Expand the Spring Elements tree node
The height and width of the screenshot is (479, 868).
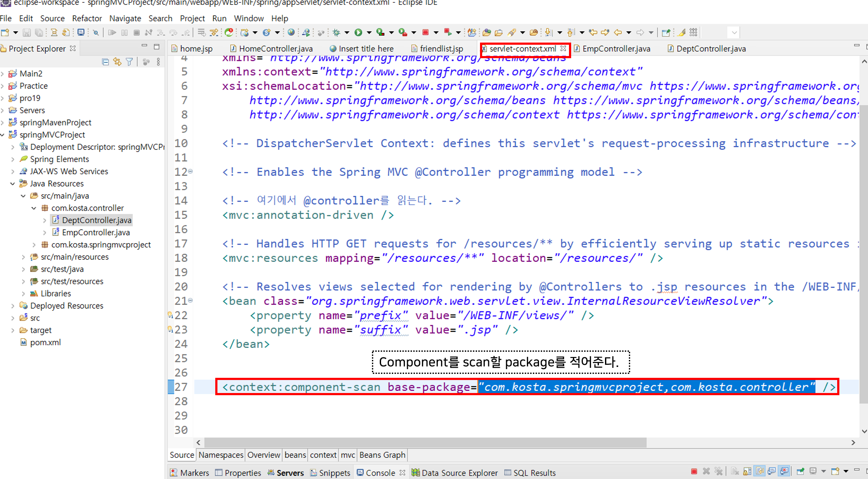coord(13,159)
